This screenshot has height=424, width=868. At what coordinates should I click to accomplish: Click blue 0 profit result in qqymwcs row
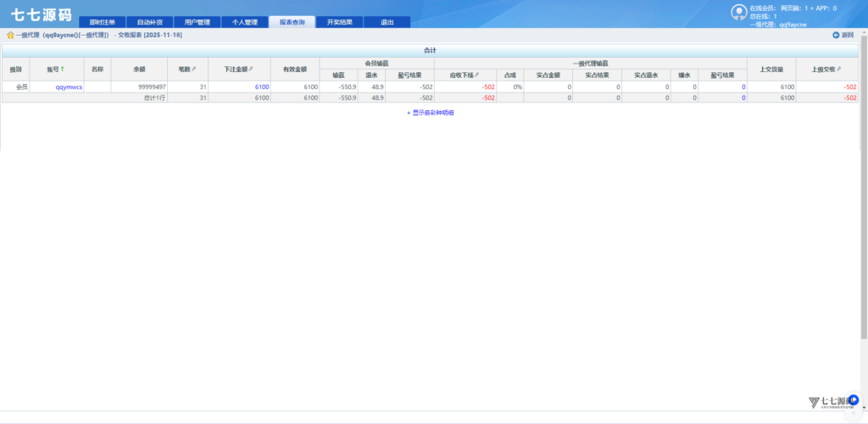pos(743,86)
